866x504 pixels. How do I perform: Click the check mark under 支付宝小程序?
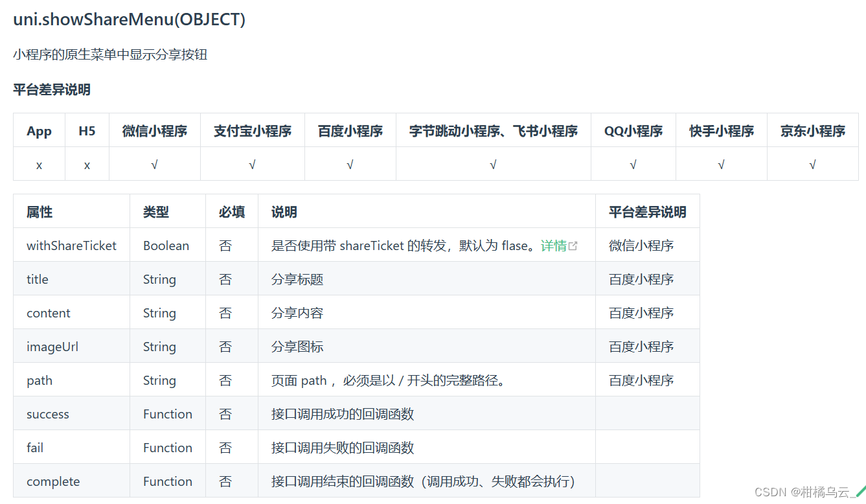252,165
